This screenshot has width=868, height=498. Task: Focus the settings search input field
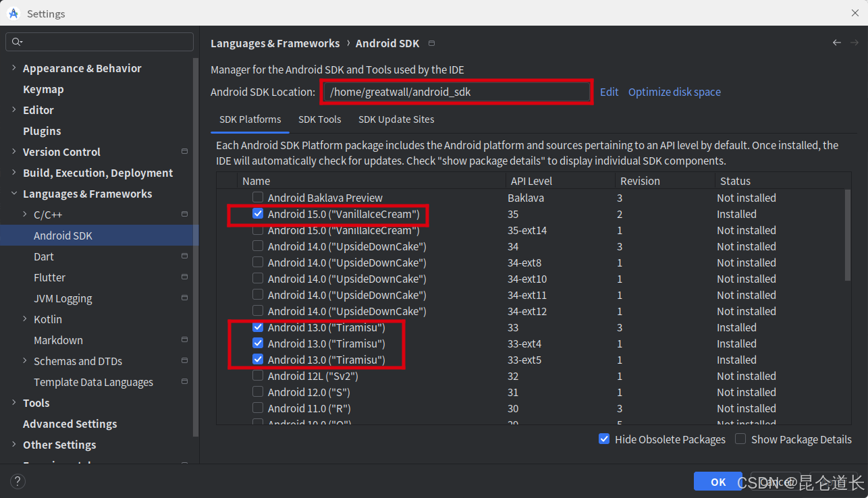click(100, 42)
